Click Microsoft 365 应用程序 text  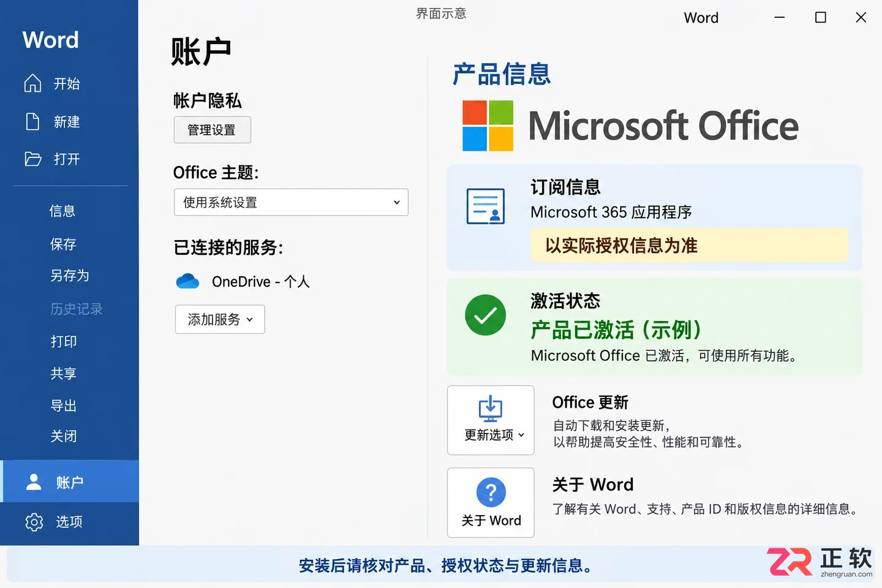click(x=611, y=212)
